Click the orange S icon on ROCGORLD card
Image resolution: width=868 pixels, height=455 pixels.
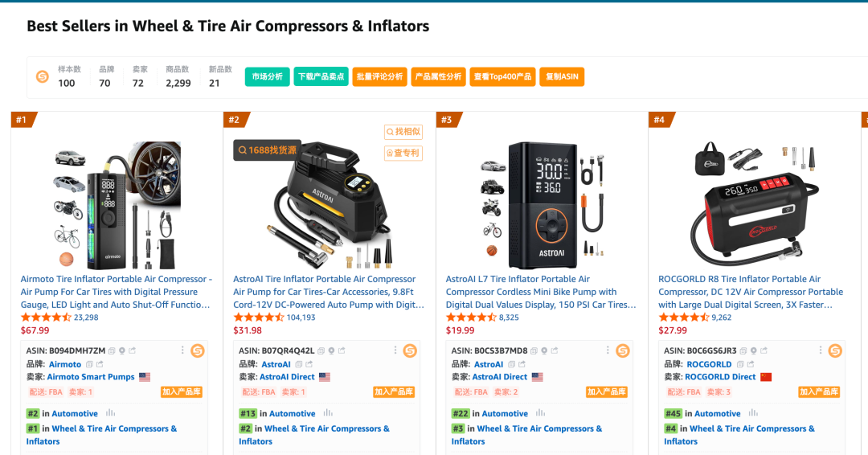[835, 350]
